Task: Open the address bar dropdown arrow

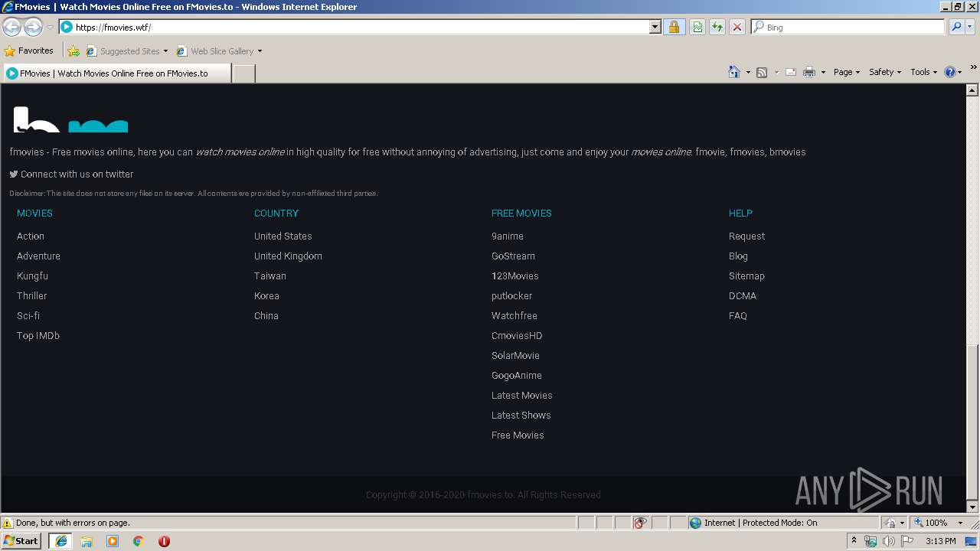Action: 655,27
